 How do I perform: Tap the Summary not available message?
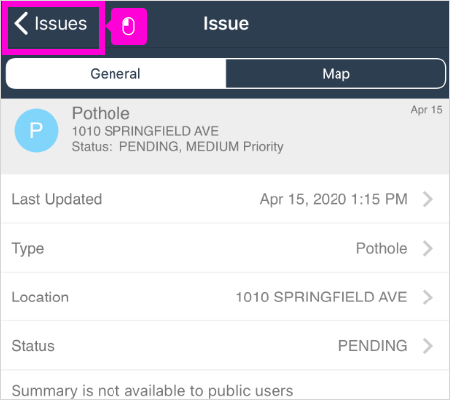pyautogui.click(x=152, y=391)
